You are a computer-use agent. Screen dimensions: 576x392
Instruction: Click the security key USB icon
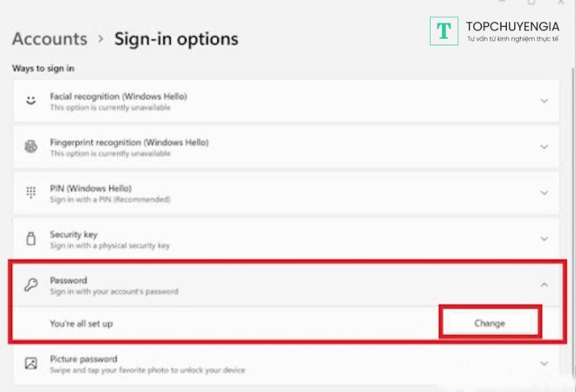point(30,239)
